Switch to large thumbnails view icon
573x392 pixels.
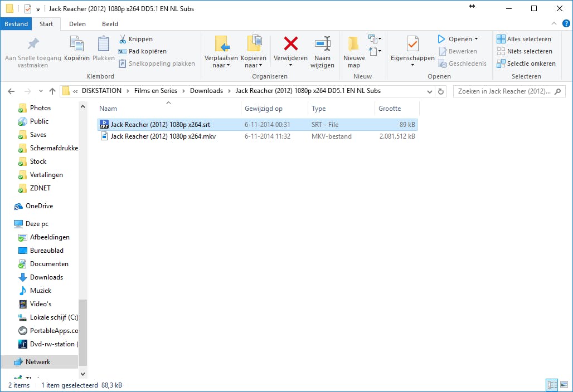[564, 385]
